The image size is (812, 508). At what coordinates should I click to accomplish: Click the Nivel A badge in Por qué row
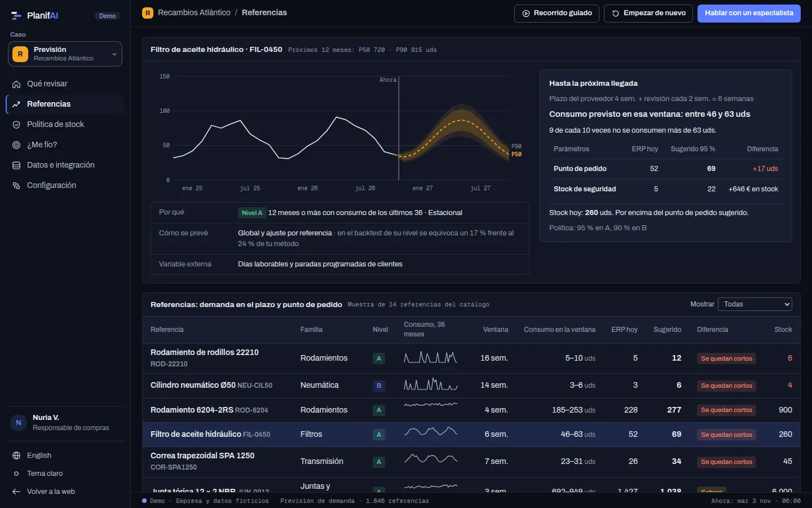[251, 213]
